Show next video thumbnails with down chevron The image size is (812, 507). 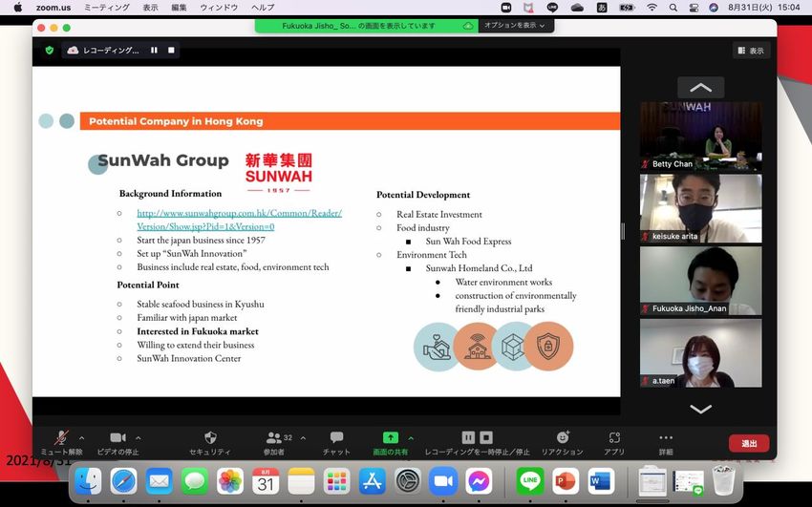[x=700, y=410]
